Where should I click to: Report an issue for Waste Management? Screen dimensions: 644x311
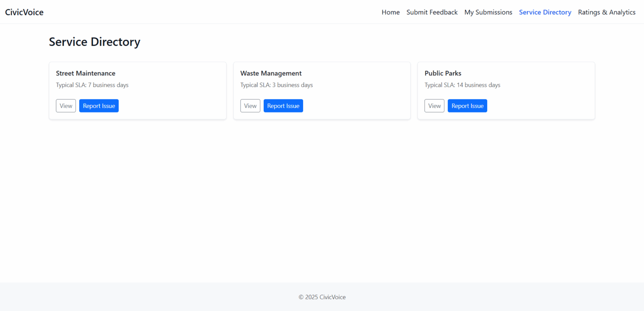(283, 106)
